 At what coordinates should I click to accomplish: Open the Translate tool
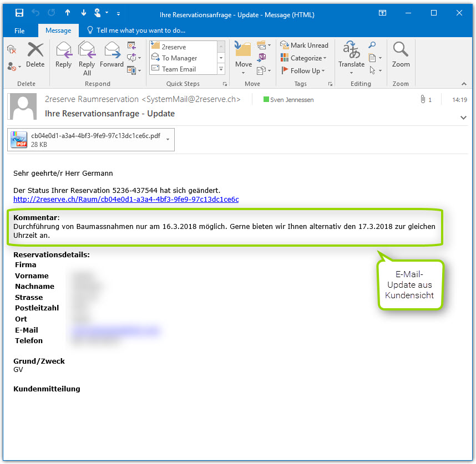(351, 57)
